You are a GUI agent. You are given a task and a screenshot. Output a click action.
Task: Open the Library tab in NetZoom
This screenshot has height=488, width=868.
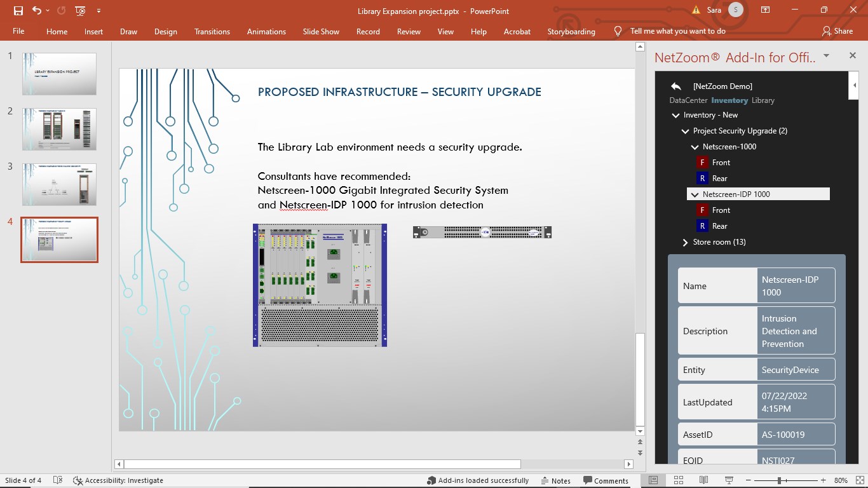pos(763,100)
